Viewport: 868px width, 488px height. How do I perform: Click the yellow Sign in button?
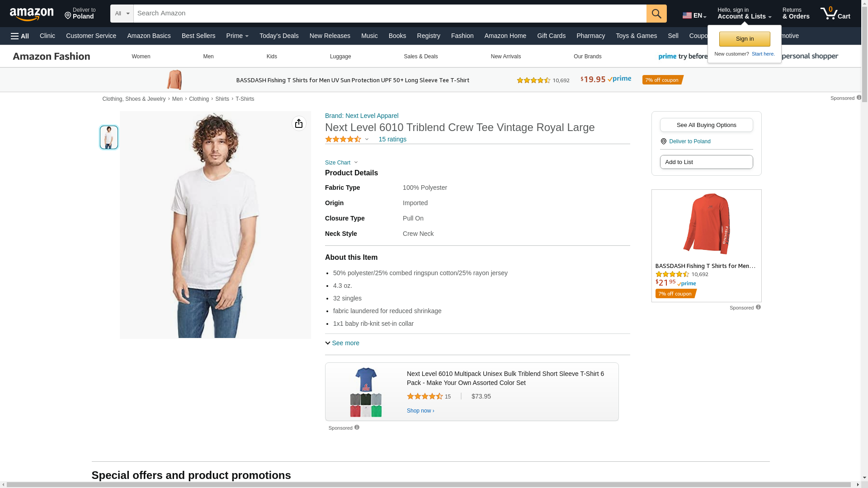pos(744,39)
